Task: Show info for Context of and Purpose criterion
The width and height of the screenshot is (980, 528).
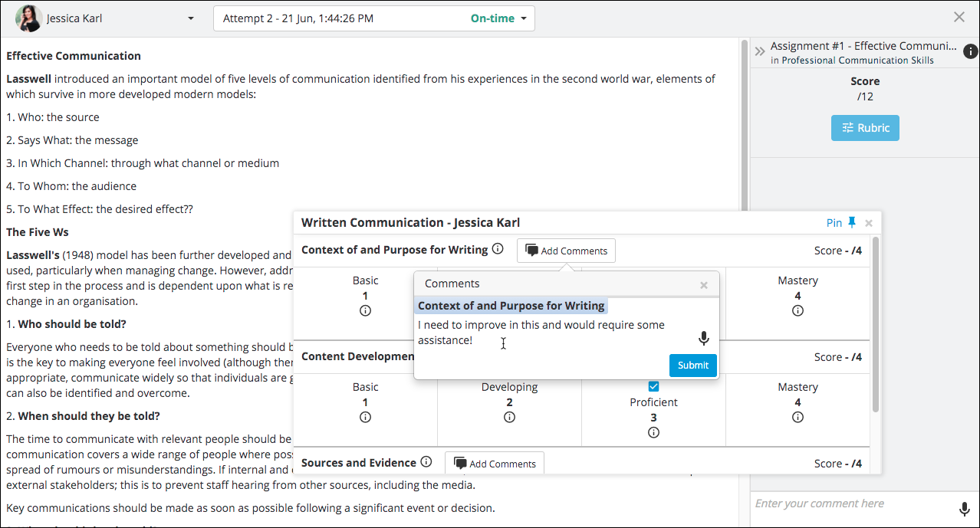Action: [x=498, y=249]
